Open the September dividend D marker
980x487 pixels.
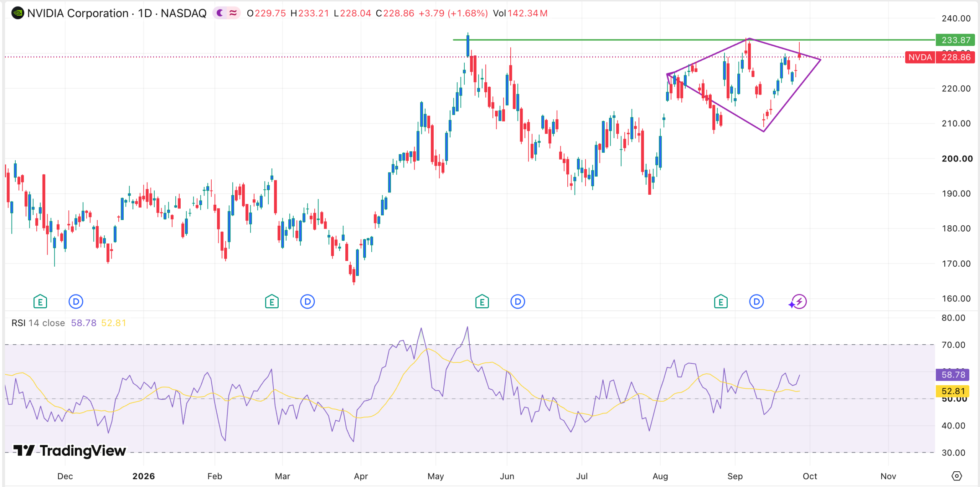click(x=756, y=302)
